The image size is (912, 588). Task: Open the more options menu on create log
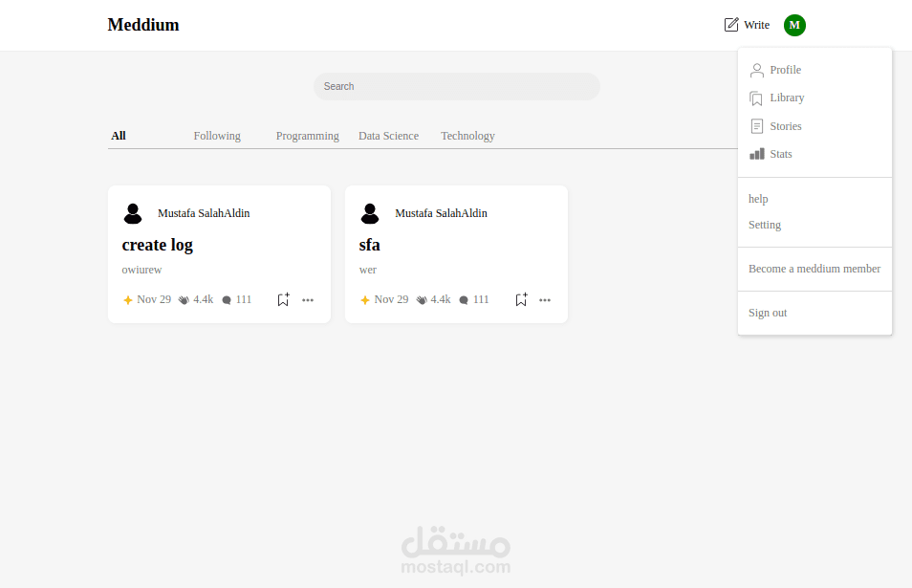pyautogui.click(x=307, y=299)
